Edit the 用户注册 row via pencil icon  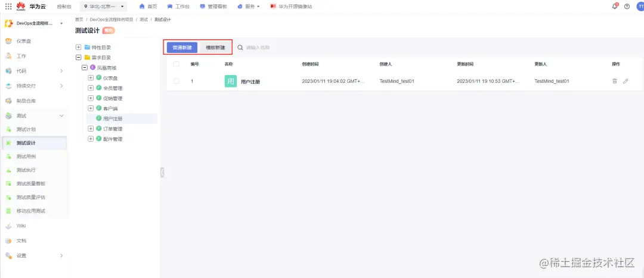point(626,81)
